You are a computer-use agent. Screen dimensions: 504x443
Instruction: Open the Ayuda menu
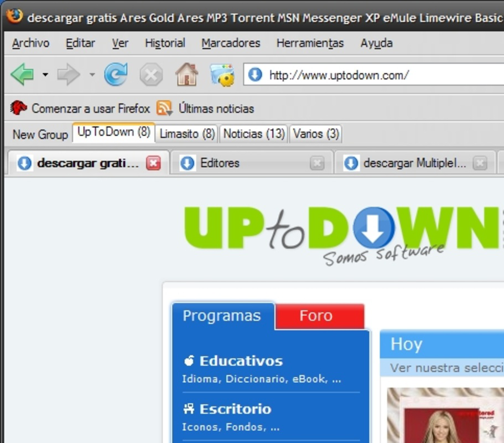pyautogui.click(x=376, y=43)
